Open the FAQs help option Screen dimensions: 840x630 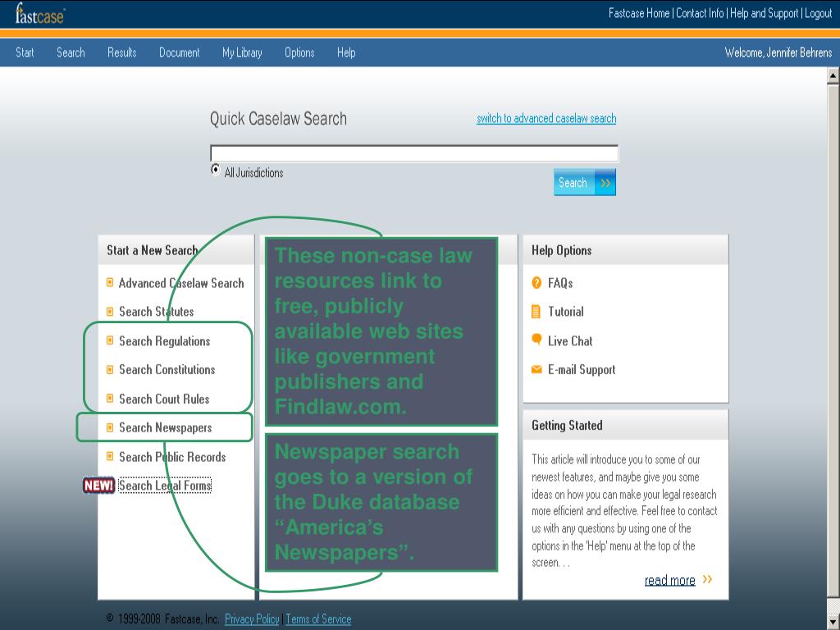point(560,283)
